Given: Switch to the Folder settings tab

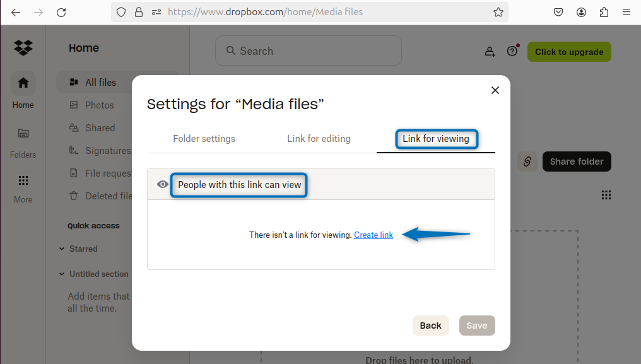Looking at the screenshot, I should tap(204, 139).
